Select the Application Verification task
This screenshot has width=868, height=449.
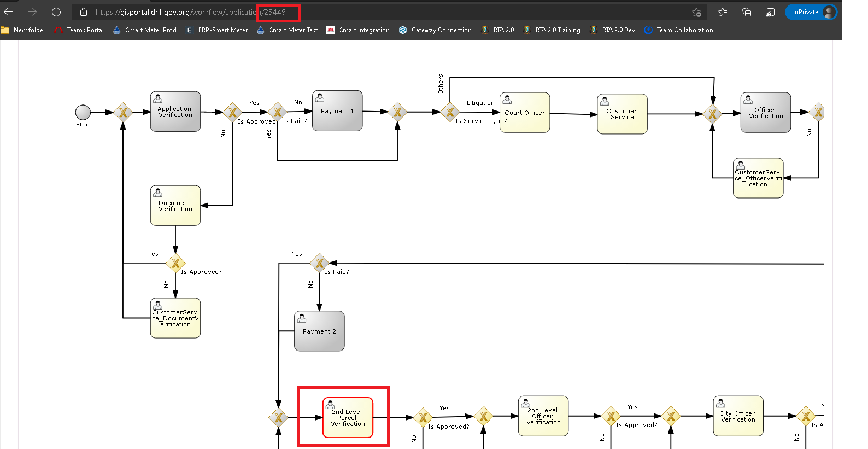tap(175, 112)
